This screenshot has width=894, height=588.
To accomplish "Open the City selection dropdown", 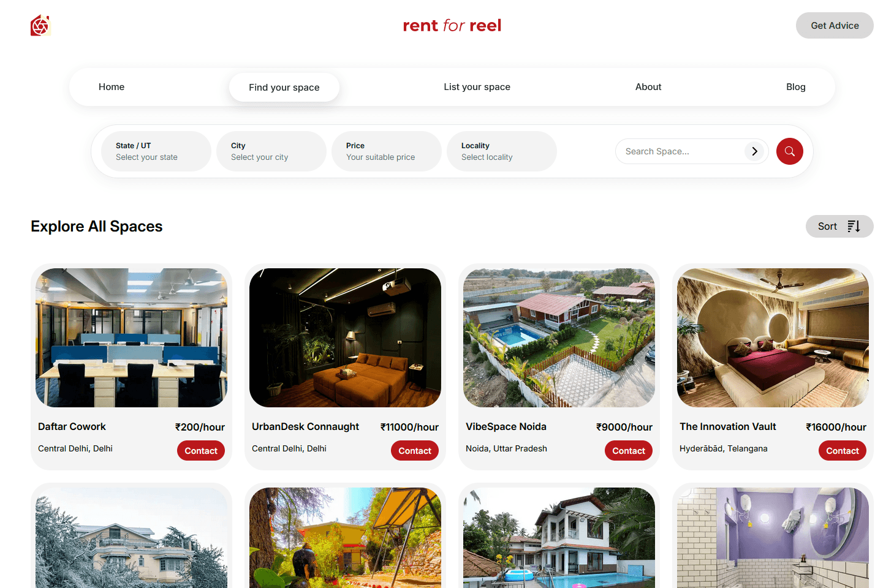I will pos(271,151).
